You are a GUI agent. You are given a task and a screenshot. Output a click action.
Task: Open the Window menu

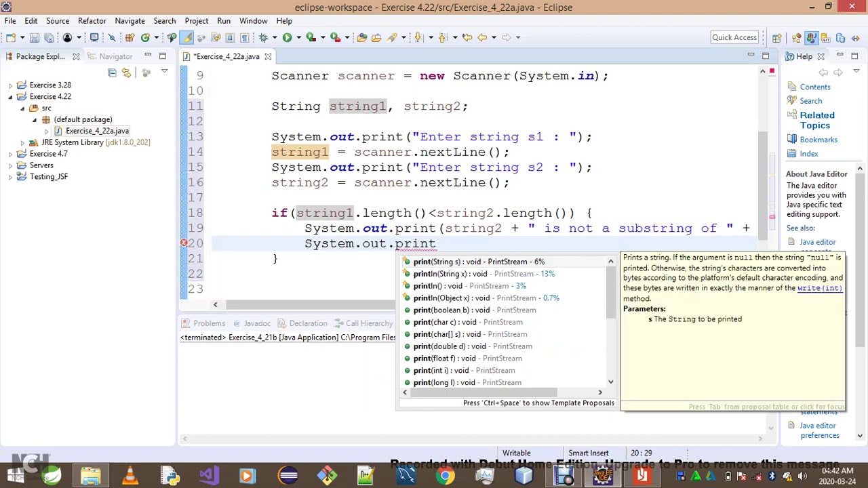253,21
